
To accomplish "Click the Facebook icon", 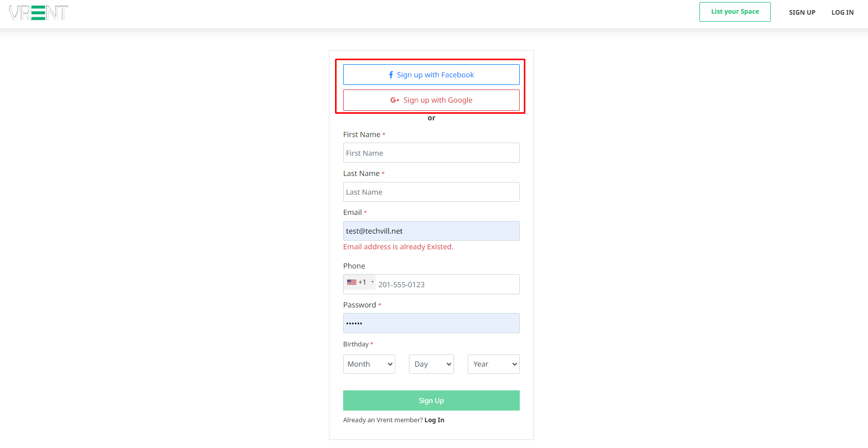I will tap(391, 75).
